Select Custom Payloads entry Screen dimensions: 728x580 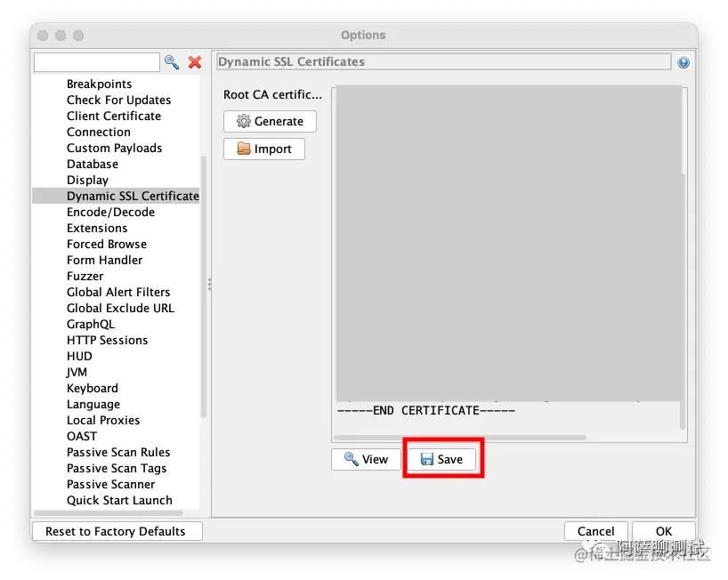(x=114, y=148)
